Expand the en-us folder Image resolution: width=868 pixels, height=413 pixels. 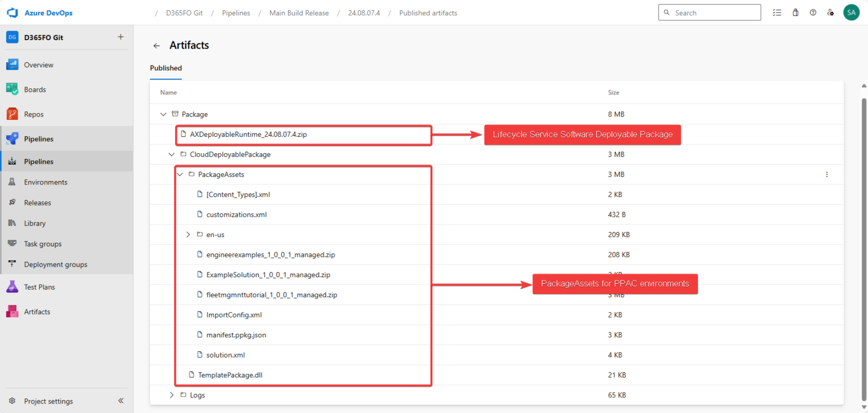tap(188, 234)
